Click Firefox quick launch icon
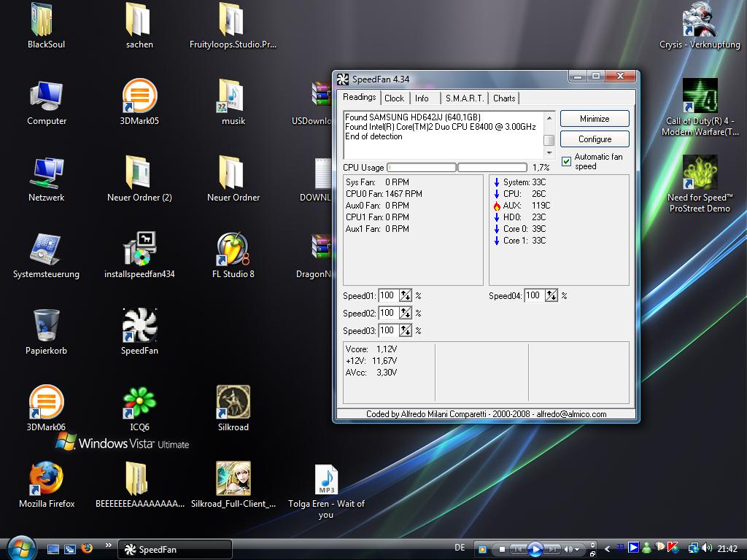 (87, 549)
